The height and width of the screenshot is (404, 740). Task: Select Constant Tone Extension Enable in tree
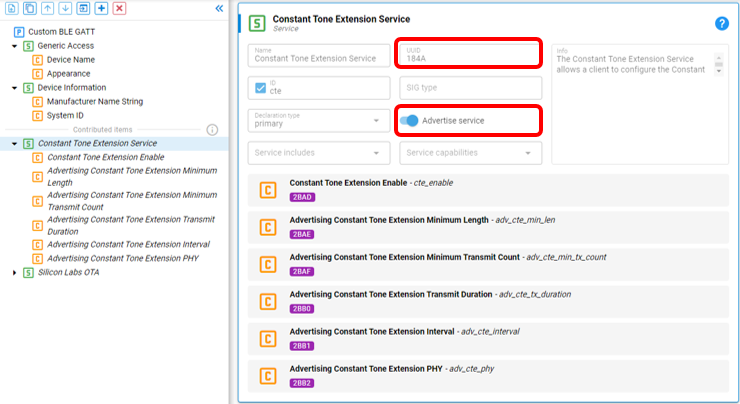[x=106, y=157]
